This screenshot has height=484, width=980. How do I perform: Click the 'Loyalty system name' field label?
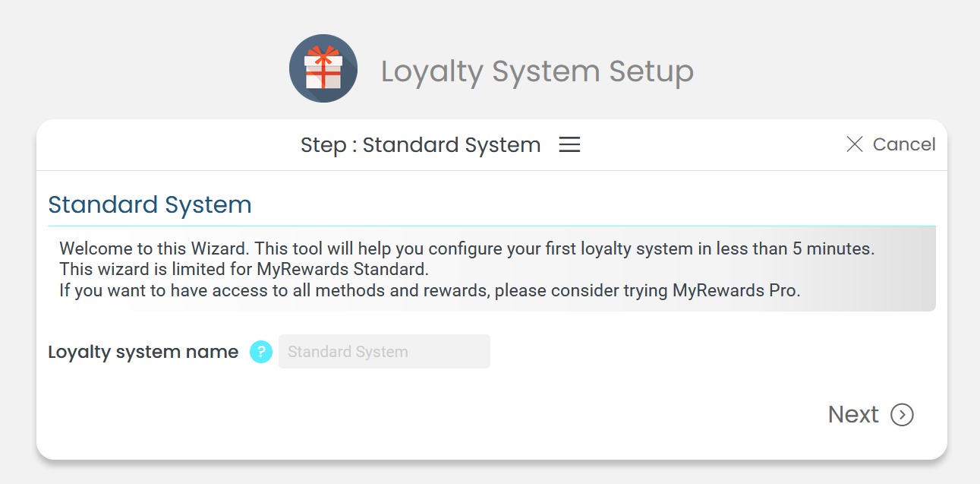(143, 352)
